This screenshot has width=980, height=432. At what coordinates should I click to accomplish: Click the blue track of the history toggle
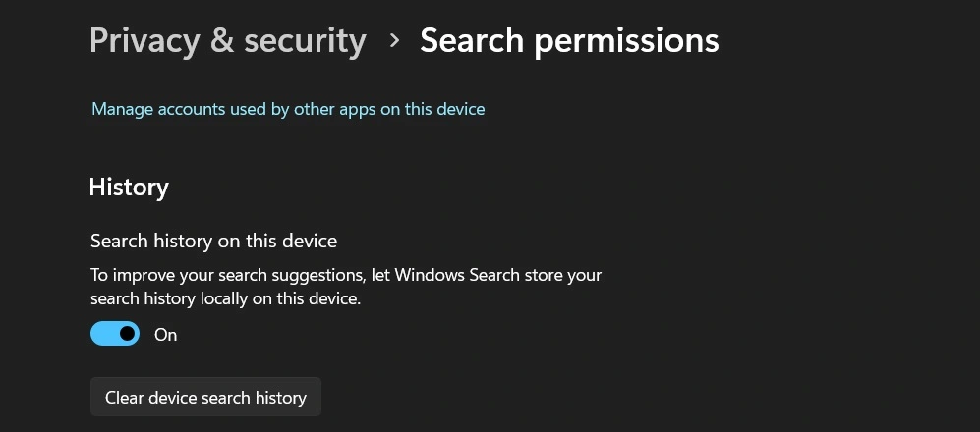click(x=104, y=334)
